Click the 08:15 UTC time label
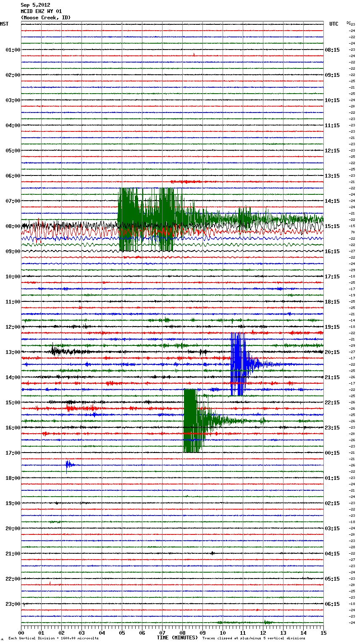357x644 pixels. [x=332, y=50]
